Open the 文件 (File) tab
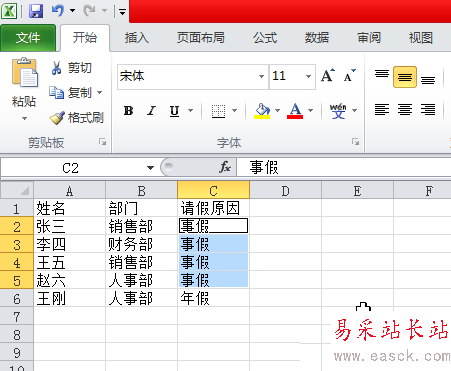Screen dimensions: 451x371 click(28, 38)
